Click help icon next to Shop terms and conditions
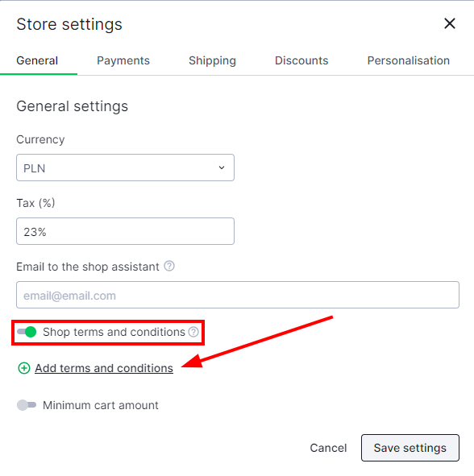 193,332
